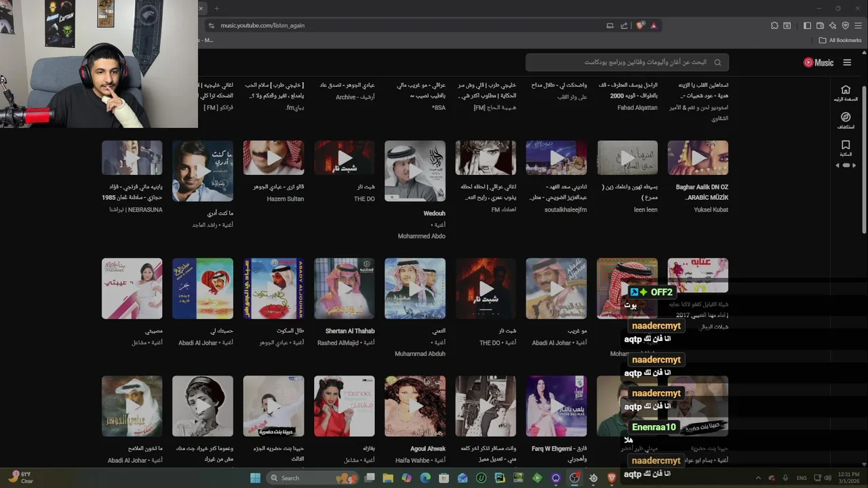This screenshot has width=868, height=488.
Task: Open the Leo AI sparkle icon
Action: click(x=833, y=26)
